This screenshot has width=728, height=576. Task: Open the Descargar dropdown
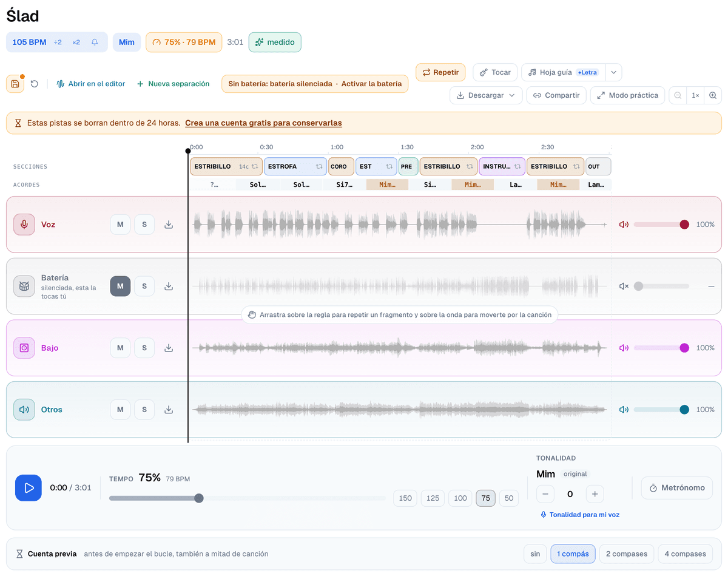[486, 95]
